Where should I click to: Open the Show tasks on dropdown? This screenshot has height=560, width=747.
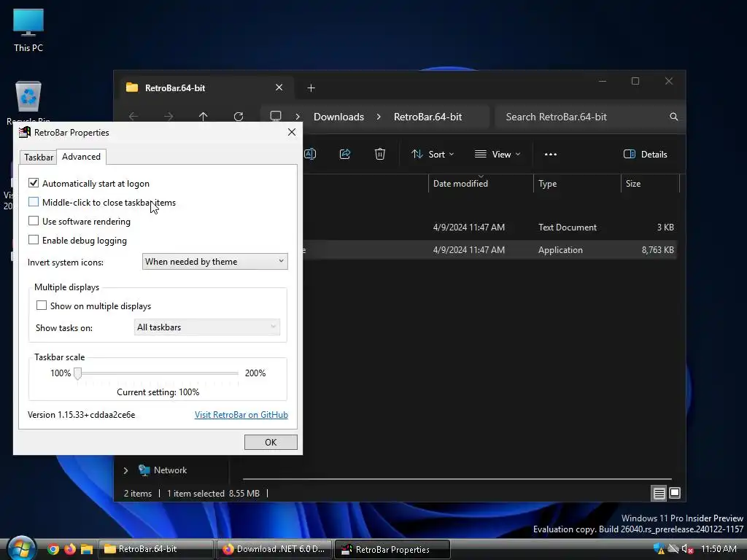(206, 327)
